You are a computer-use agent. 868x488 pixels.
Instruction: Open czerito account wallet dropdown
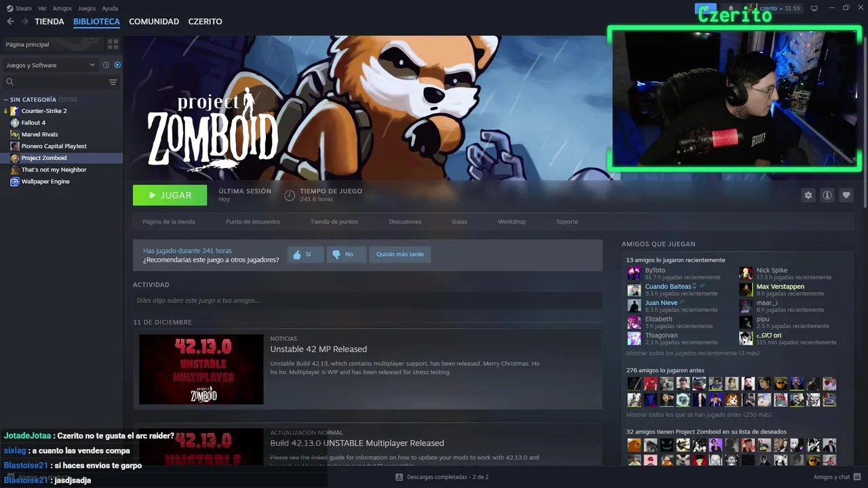pyautogui.click(x=780, y=8)
